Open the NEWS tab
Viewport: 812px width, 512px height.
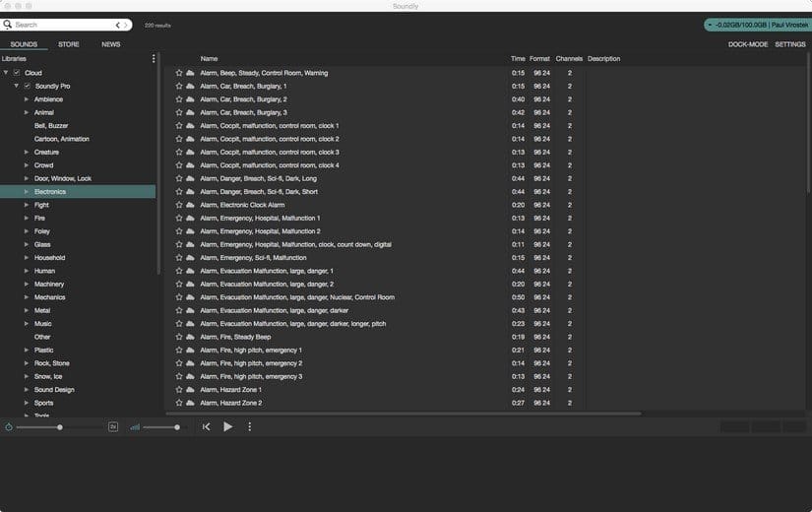pos(111,44)
